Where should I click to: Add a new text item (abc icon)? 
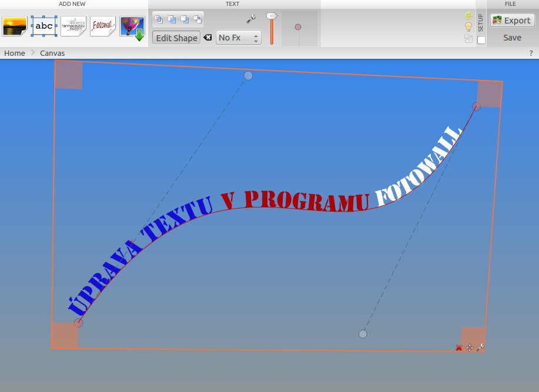44,26
